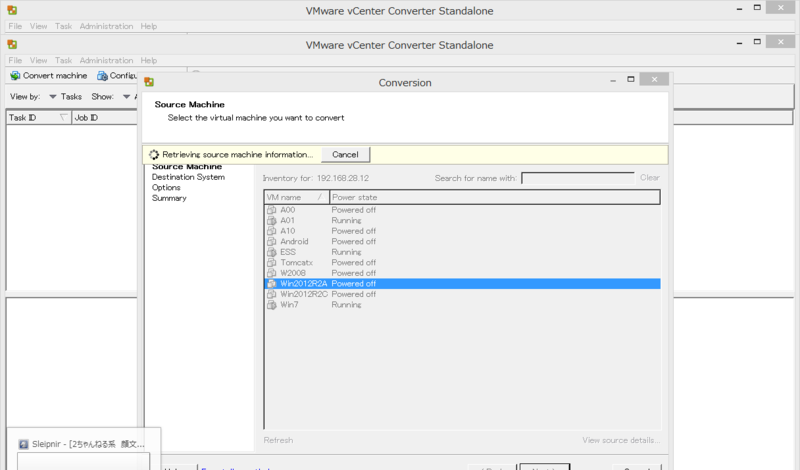Select the Win7 virtual machine row
800x470 pixels.
point(462,305)
